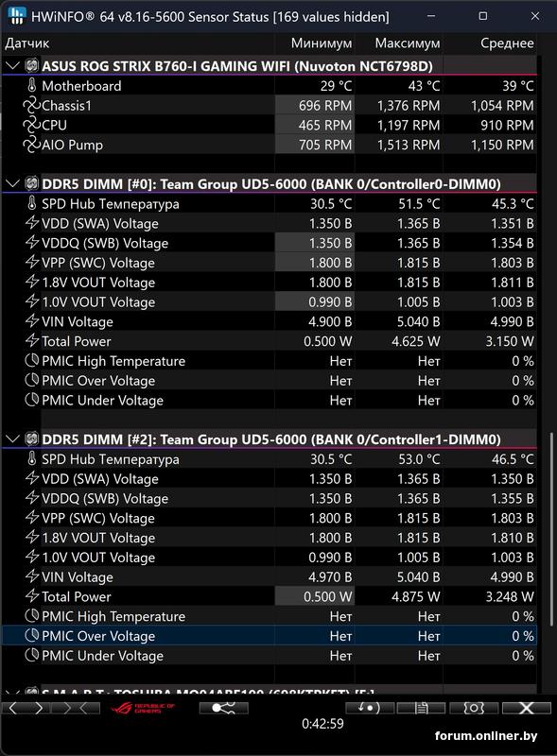
Task: Select DIMM #0 1.8V VOUT Voltage row
Action: 270,283
